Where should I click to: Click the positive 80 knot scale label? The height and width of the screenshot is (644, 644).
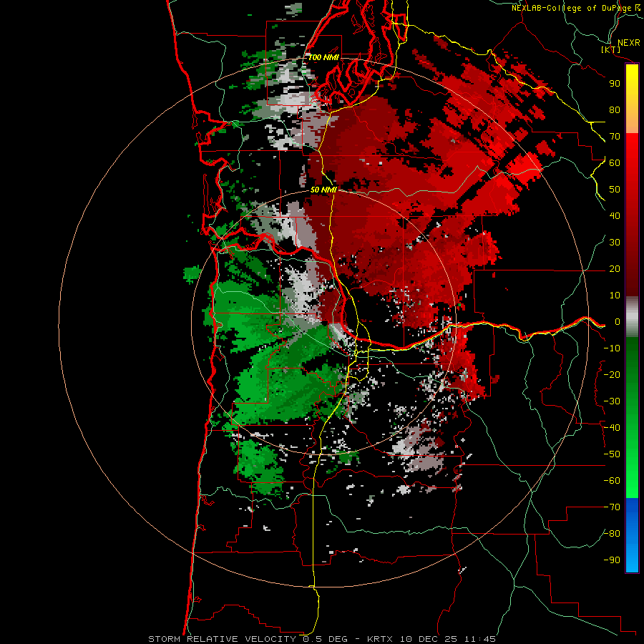click(615, 110)
